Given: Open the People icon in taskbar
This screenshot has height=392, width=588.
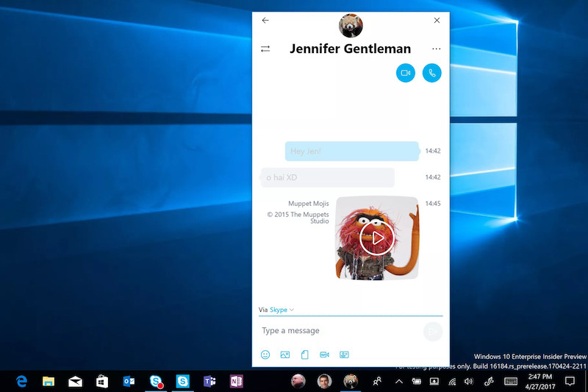Looking at the screenshot, I should [x=377, y=381].
